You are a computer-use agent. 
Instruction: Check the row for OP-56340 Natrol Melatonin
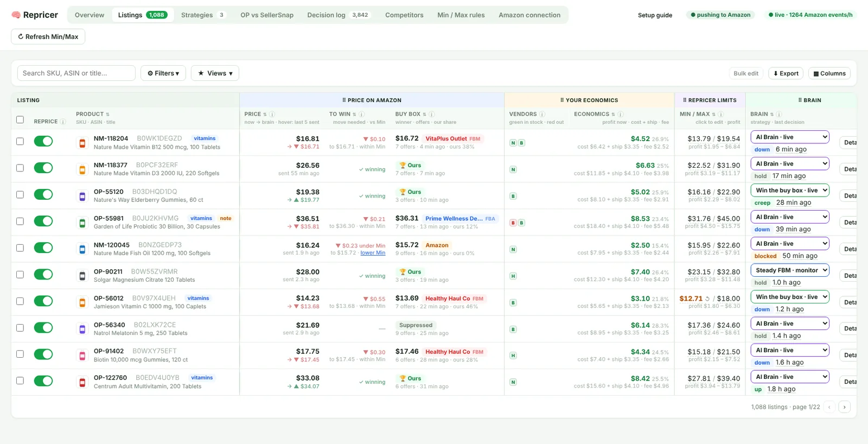[20, 328]
